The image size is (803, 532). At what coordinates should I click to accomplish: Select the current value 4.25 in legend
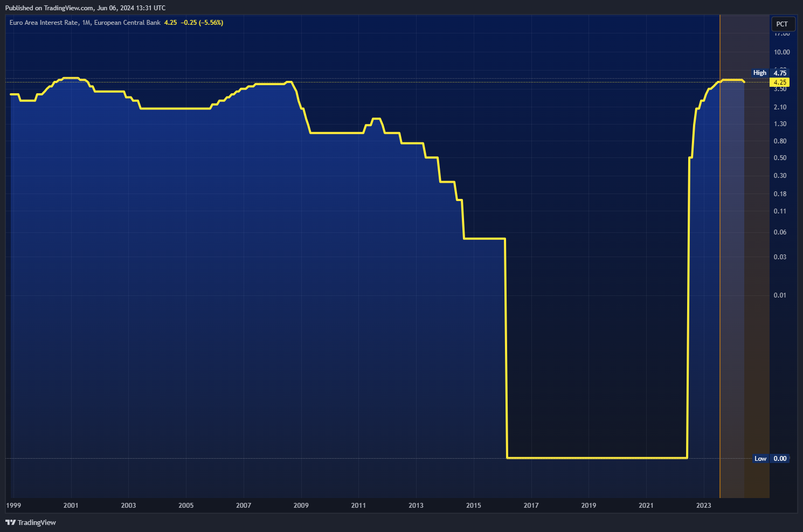click(170, 23)
